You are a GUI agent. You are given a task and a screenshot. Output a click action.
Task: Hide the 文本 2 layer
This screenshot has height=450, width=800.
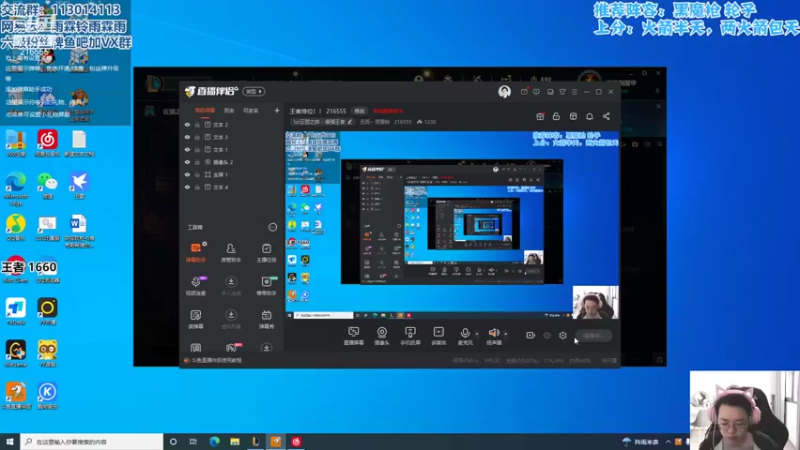(187, 124)
